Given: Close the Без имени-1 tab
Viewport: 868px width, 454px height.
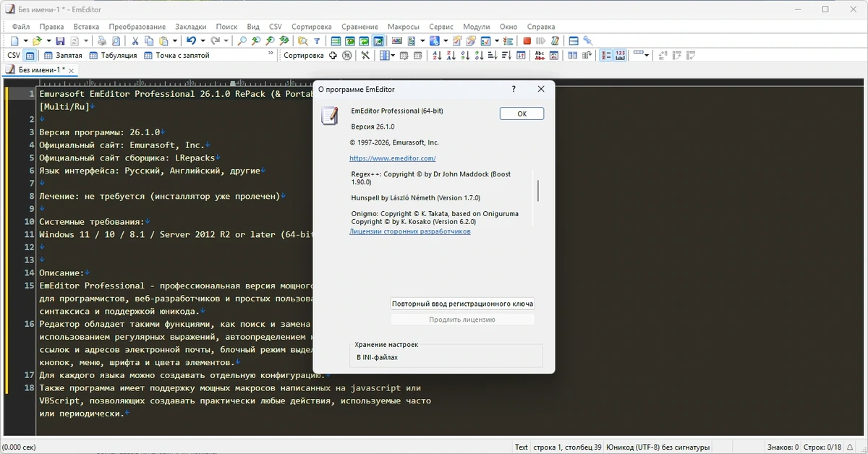Looking at the screenshot, I should (72, 70).
